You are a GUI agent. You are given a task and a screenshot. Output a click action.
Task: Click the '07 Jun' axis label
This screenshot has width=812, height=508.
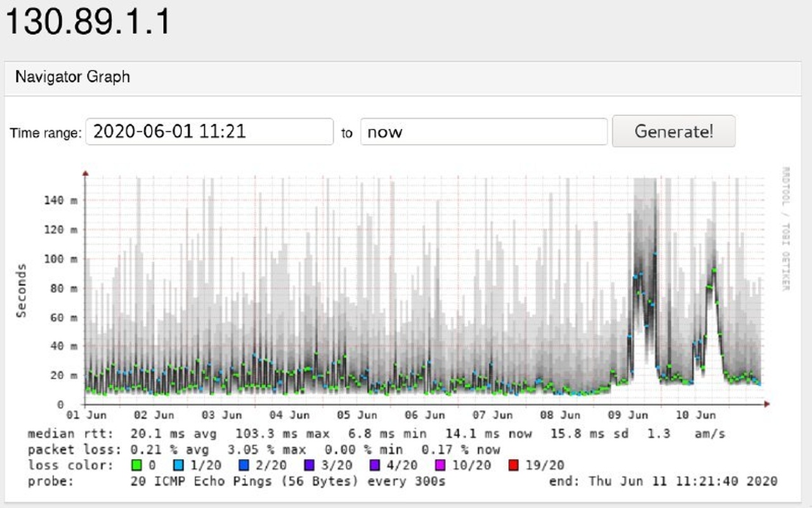(493, 415)
